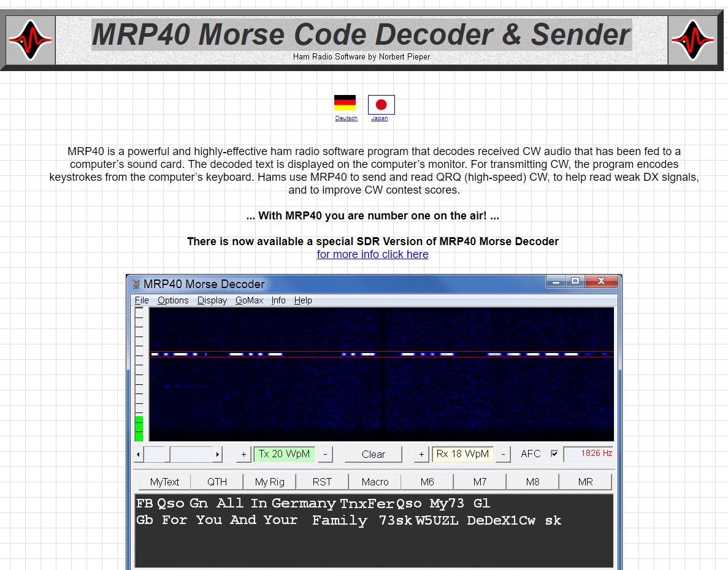Select the Japan flag icon
728x570 pixels.
pyautogui.click(x=381, y=104)
